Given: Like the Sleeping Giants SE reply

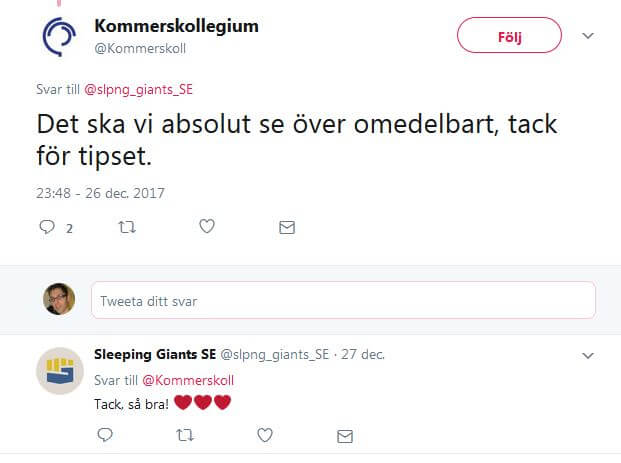Looking at the screenshot, I should [265, 435].
